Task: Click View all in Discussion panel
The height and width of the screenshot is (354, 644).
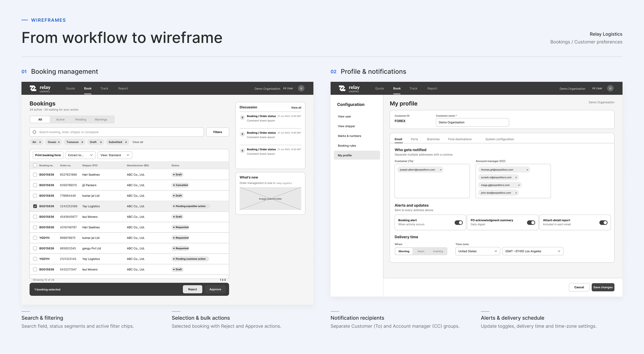Action: (x=296, y=108)
